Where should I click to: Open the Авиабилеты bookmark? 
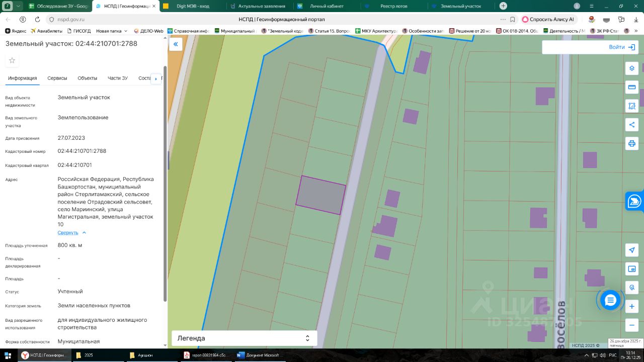pyautogui.click(x=47, y=31)
